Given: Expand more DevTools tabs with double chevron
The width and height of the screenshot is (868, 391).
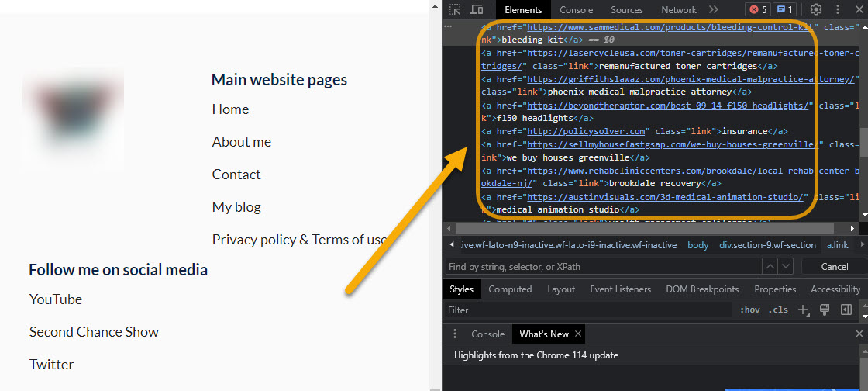Looking at the screenshot, I should click(x=714, y=9).
